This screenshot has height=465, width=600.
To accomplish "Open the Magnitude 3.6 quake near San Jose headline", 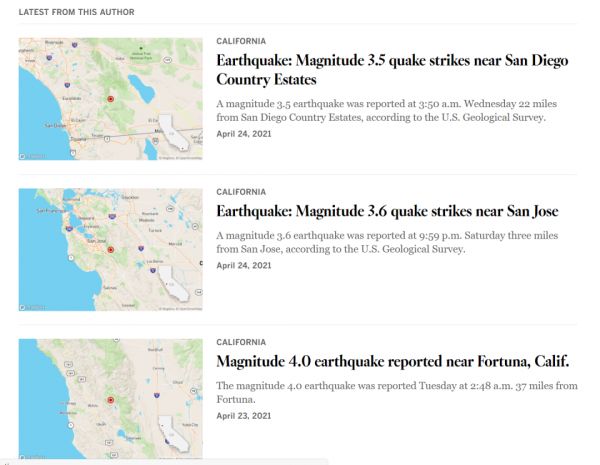I will pyautogui.click(x=387, y=211).
